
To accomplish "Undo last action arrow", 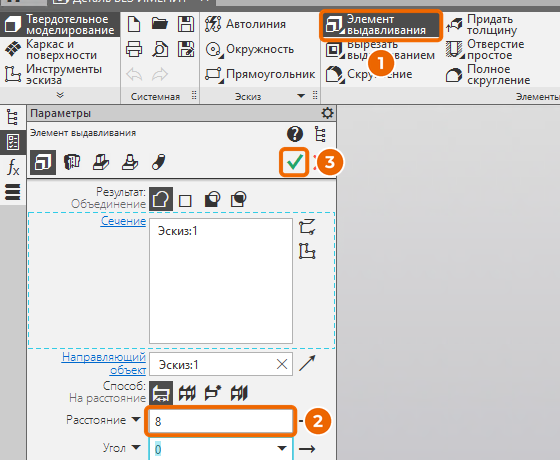I will point(134,75).
